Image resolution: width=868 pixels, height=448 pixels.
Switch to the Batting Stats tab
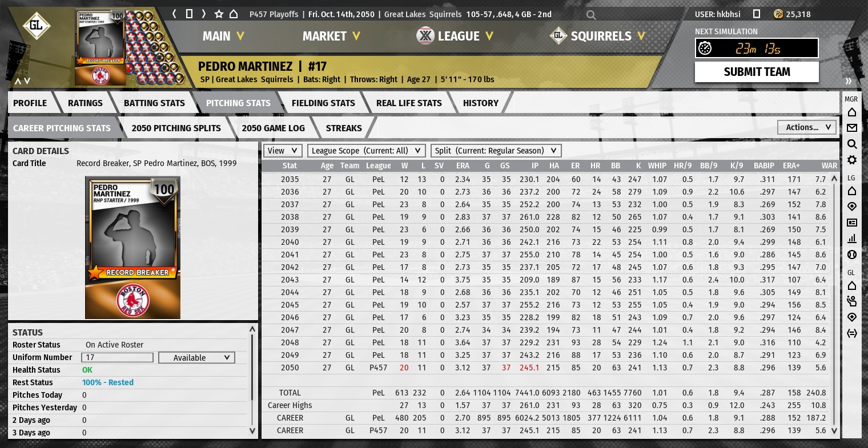pos(154,103)
